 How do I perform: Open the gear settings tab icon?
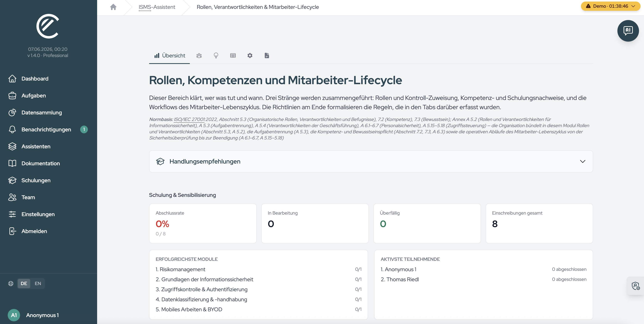click(x=250, y=55)
